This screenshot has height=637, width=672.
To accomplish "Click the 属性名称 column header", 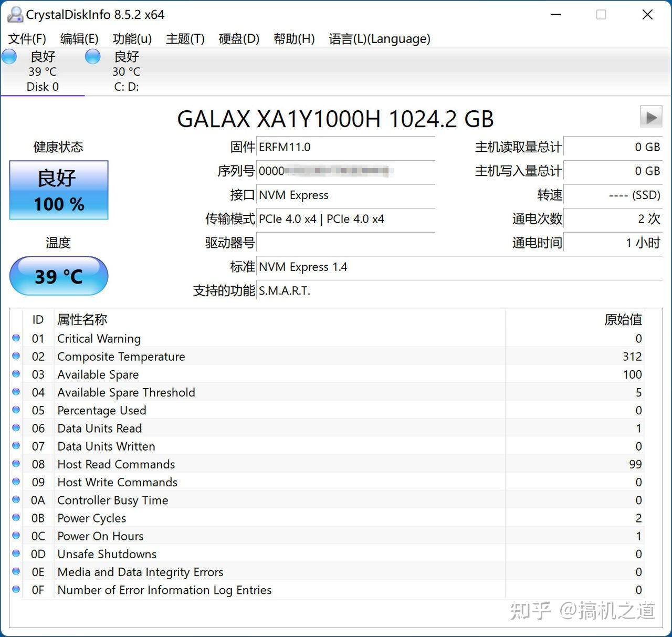I will (279, 319).
